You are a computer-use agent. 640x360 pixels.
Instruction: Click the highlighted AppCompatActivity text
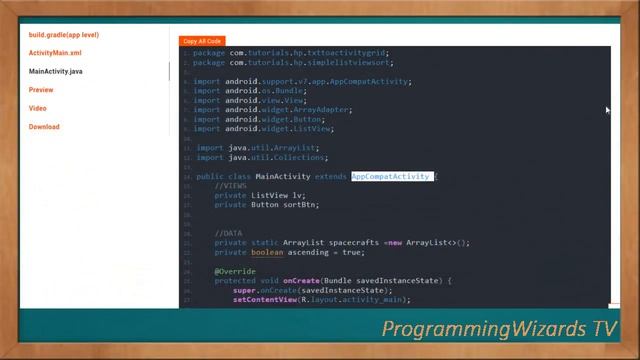coord(392,176)
